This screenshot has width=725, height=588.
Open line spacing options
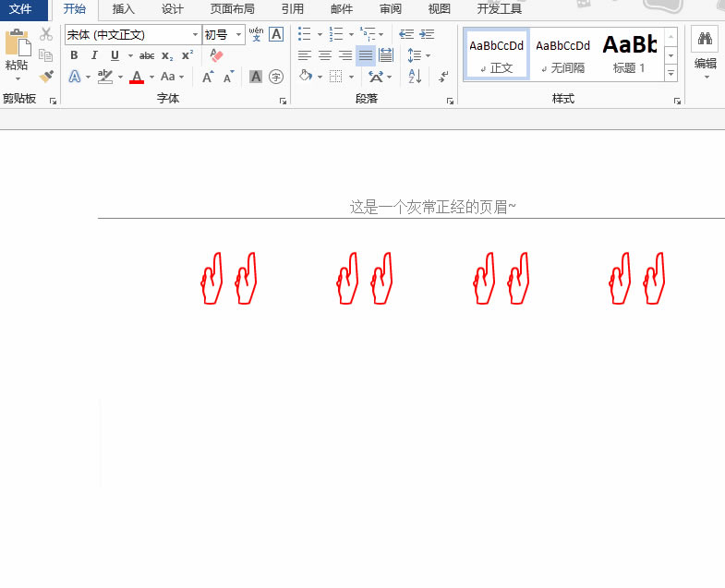pos(415,55)
